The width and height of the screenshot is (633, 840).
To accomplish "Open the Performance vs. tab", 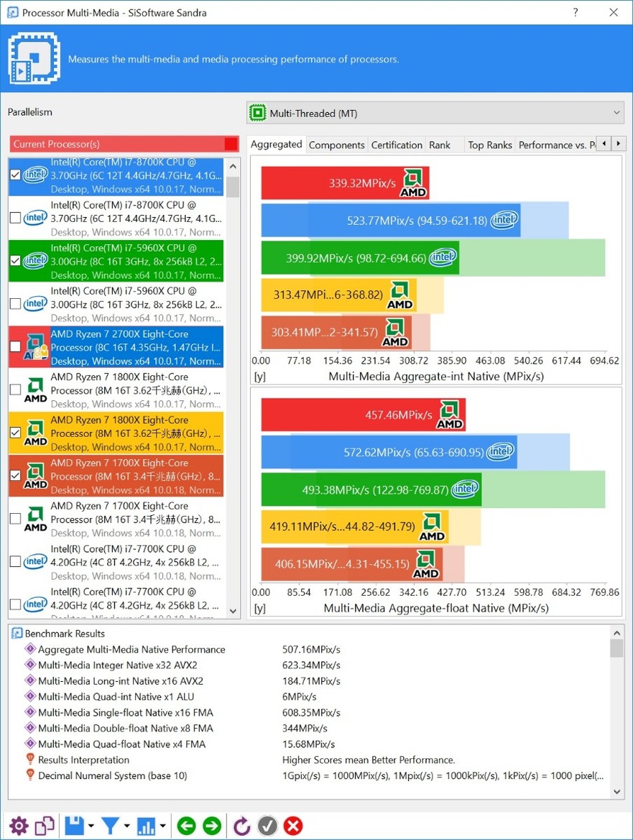I will pos(556,144).
